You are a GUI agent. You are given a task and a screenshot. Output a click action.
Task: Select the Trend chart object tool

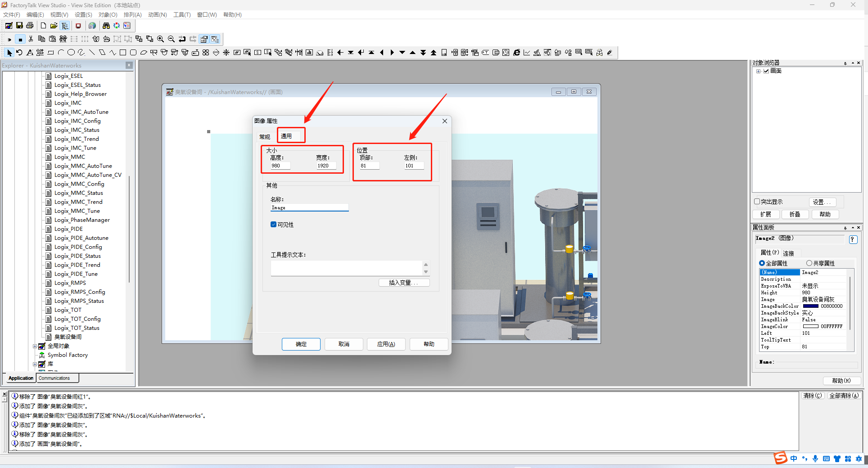[x=527, y=53]
